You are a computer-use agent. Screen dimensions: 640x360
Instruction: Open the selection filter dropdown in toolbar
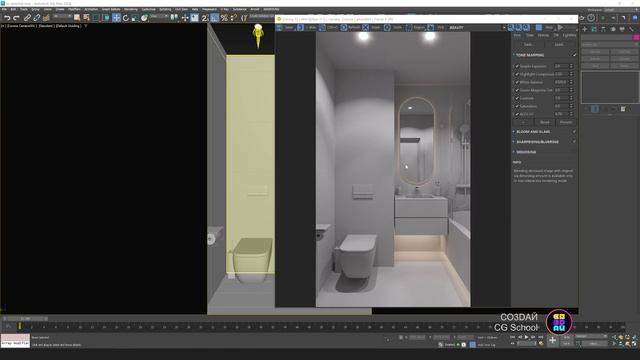pyautogui.click(x=62, y=16)
